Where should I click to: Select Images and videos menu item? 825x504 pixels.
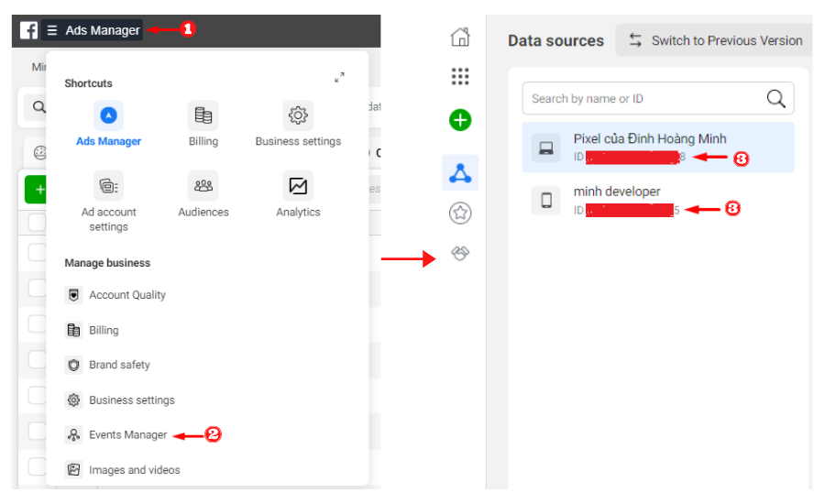[x=134, y=470]
